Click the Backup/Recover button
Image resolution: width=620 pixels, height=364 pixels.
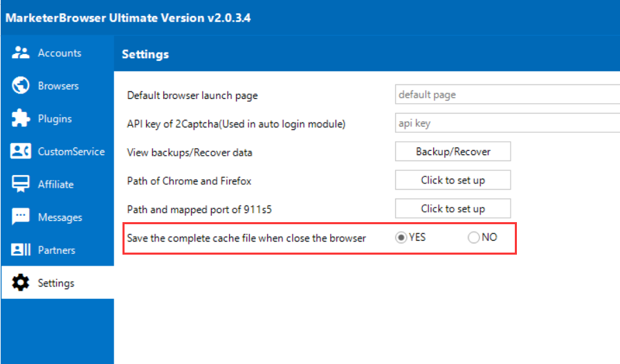coord(453,152)
